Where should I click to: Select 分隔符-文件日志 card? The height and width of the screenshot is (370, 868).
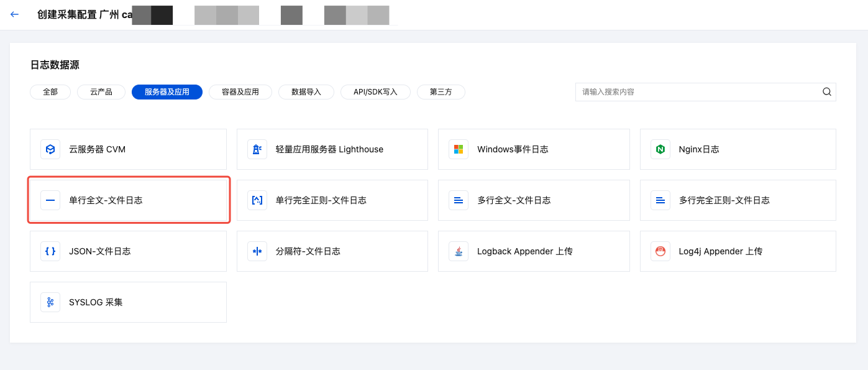(x=332, y=251)
